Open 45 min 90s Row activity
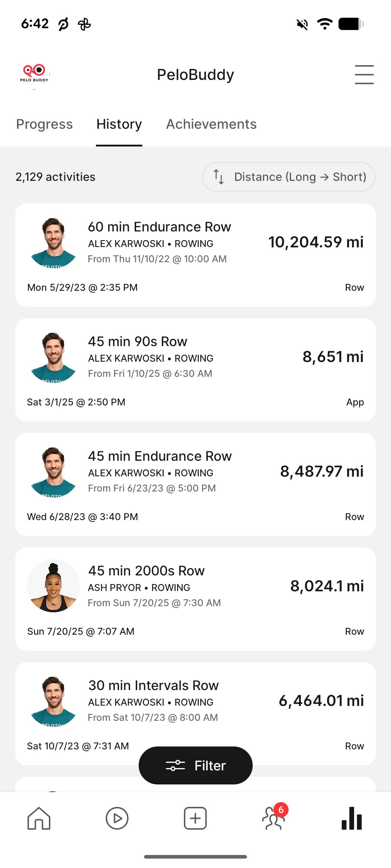Screen dimensions: 391x868 click(x=195, y=370)
